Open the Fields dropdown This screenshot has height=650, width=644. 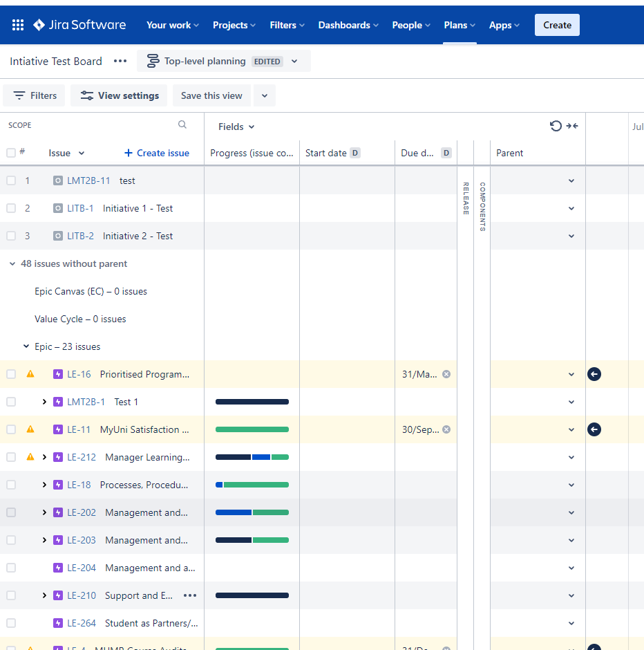236,127
